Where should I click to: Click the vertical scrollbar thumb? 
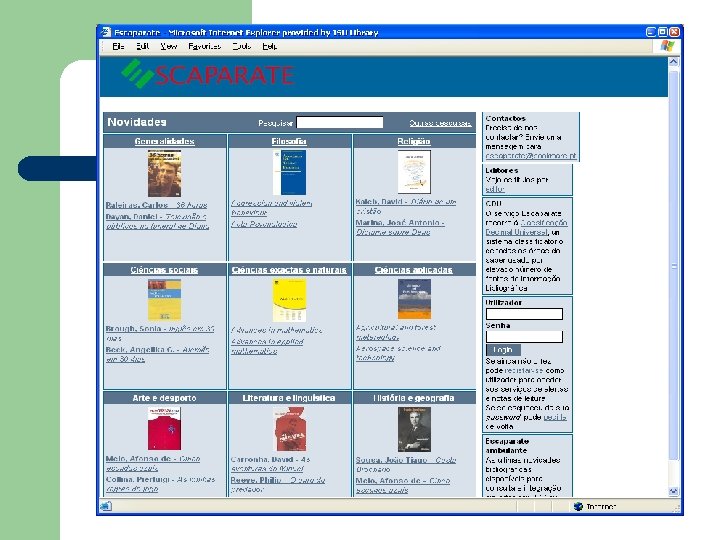[674, 265]
